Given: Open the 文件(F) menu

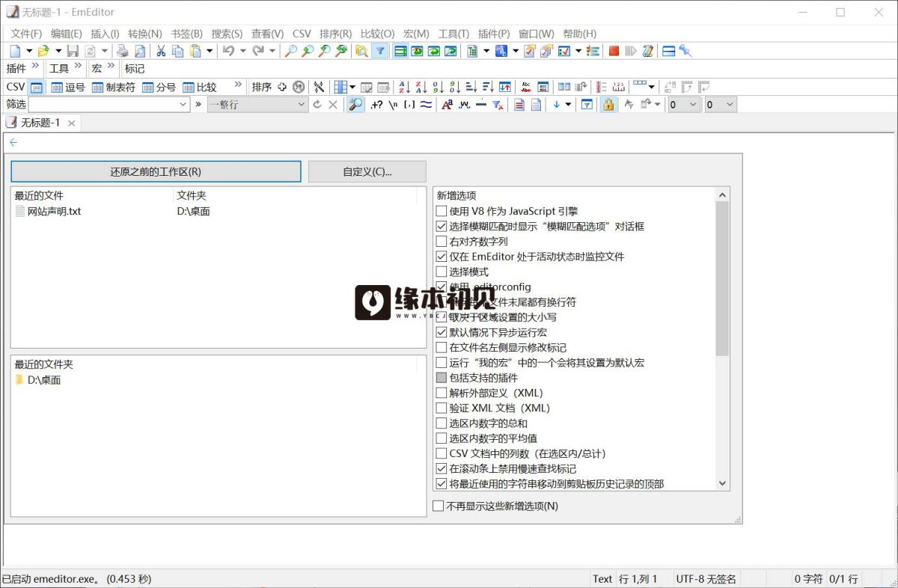Looking at the screenshot, I should point(26,34).
